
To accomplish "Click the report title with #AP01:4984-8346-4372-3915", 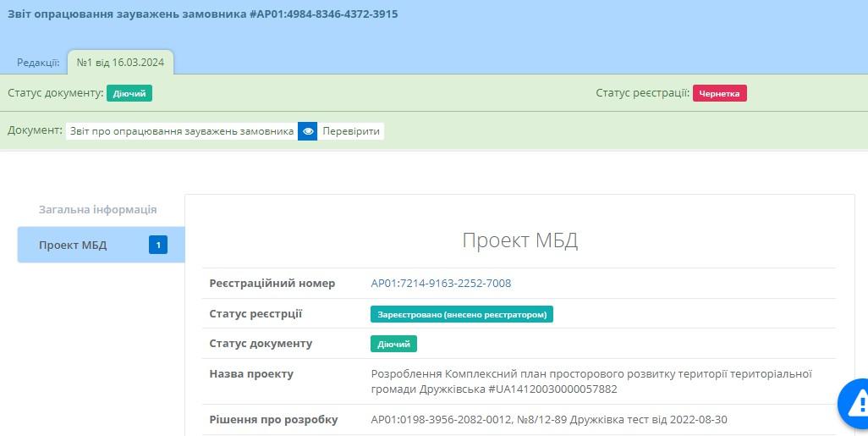I will click(x=203, y=14).
